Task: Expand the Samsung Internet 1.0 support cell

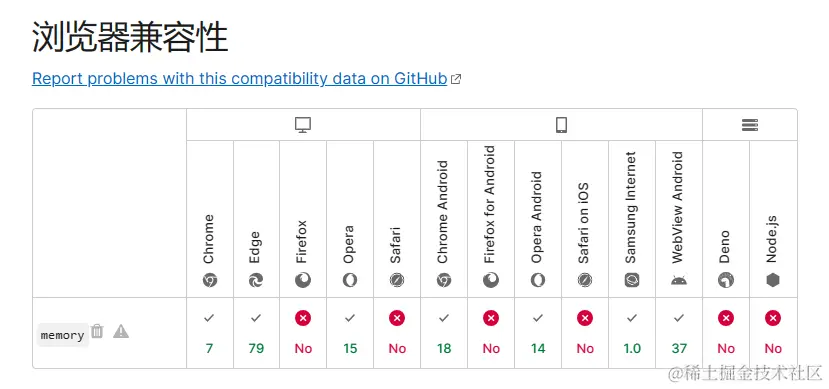Action: pyautogui.click(x=632, y=333)
